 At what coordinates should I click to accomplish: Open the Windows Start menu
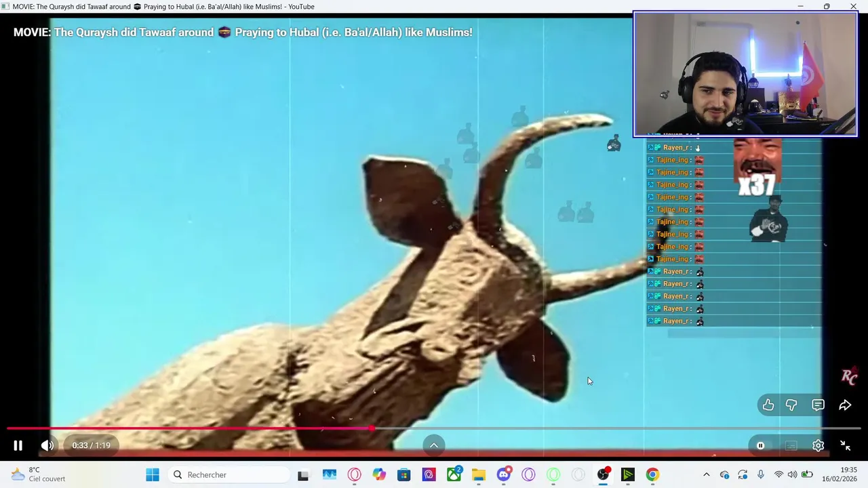[153, 474]
